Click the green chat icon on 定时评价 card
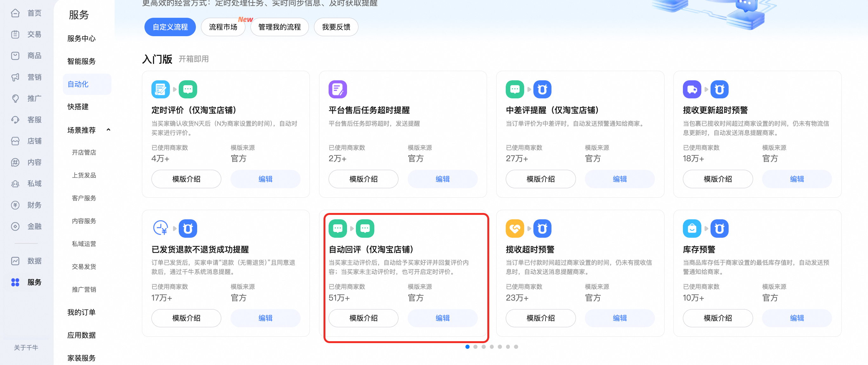868x365 pixels. pyautogui.click(x=188, y=89)
